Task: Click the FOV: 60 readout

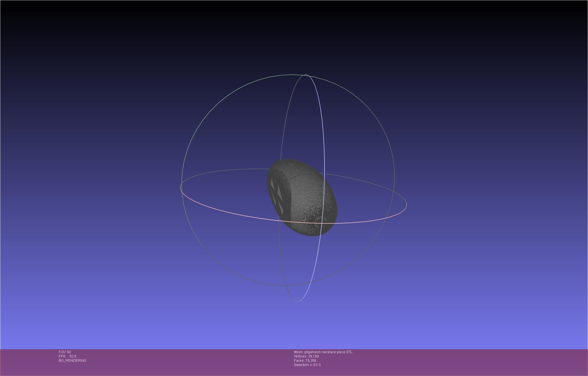Action: pos(65,352)
